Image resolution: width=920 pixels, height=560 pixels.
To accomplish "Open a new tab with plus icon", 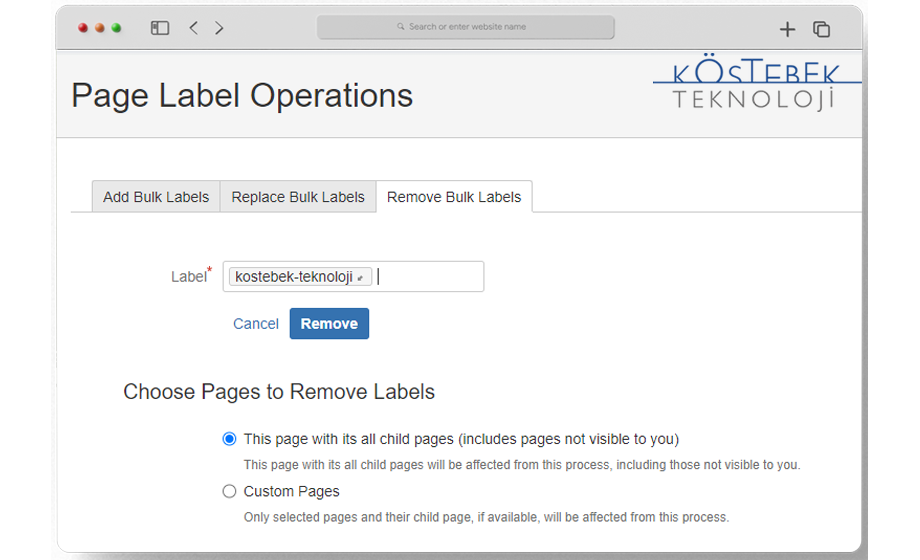I will tap(787, 29).
